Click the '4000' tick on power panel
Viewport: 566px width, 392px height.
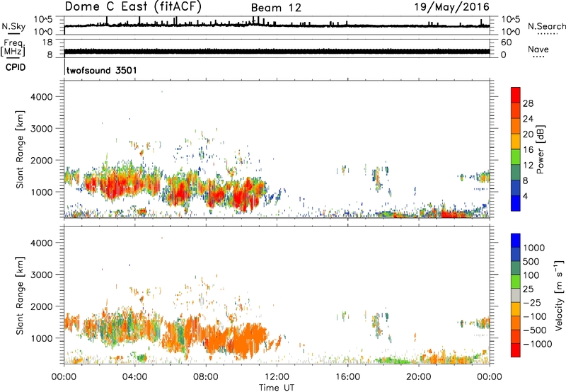42,97
